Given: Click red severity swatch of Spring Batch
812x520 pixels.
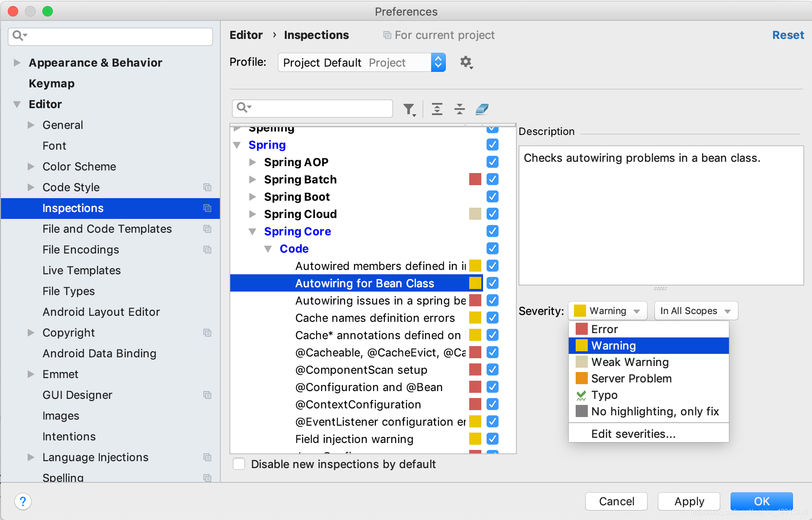Looking at the screenshot, I should (x=475, y=179).
